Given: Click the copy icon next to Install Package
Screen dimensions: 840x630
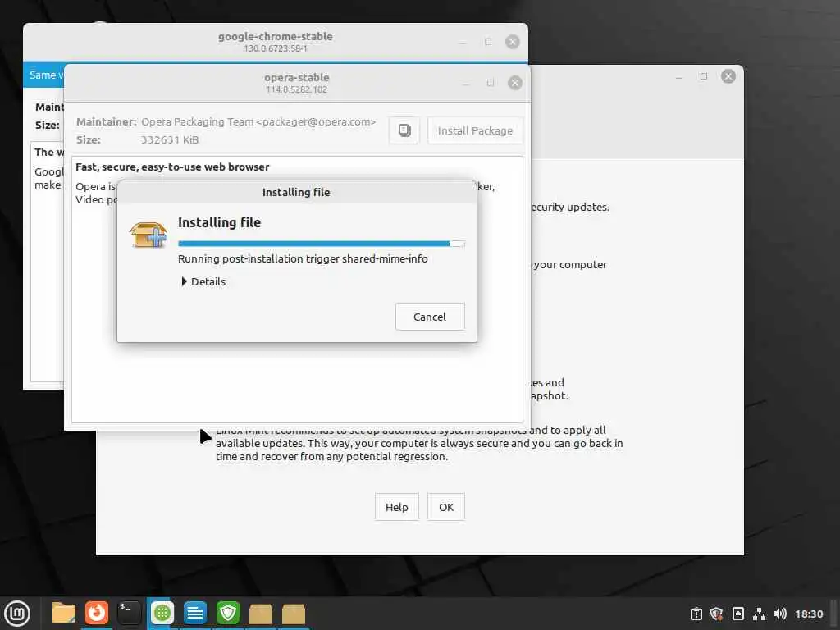Looking at the screenshot, I should point(404,130).
